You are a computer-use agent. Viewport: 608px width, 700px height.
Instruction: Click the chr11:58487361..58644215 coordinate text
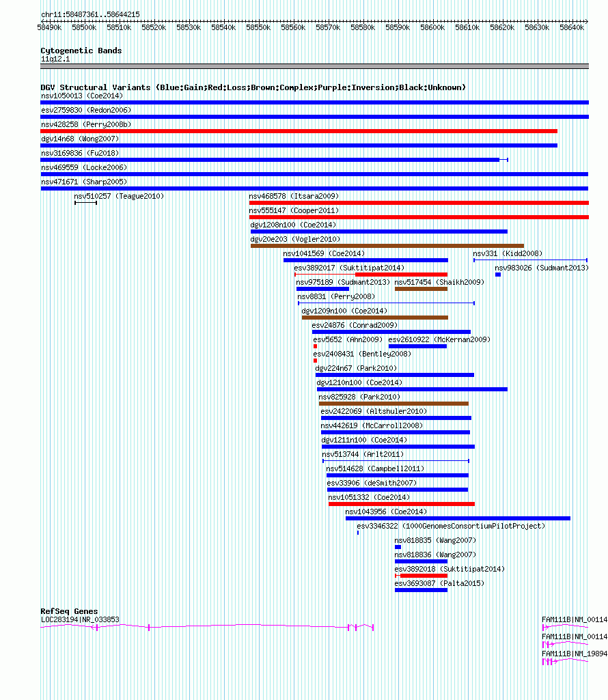[x=90, y=14]
